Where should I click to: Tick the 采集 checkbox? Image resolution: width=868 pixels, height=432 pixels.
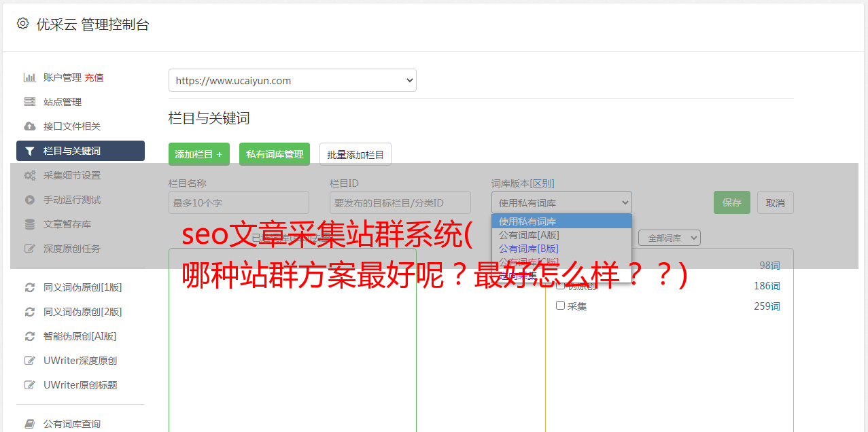561,306
